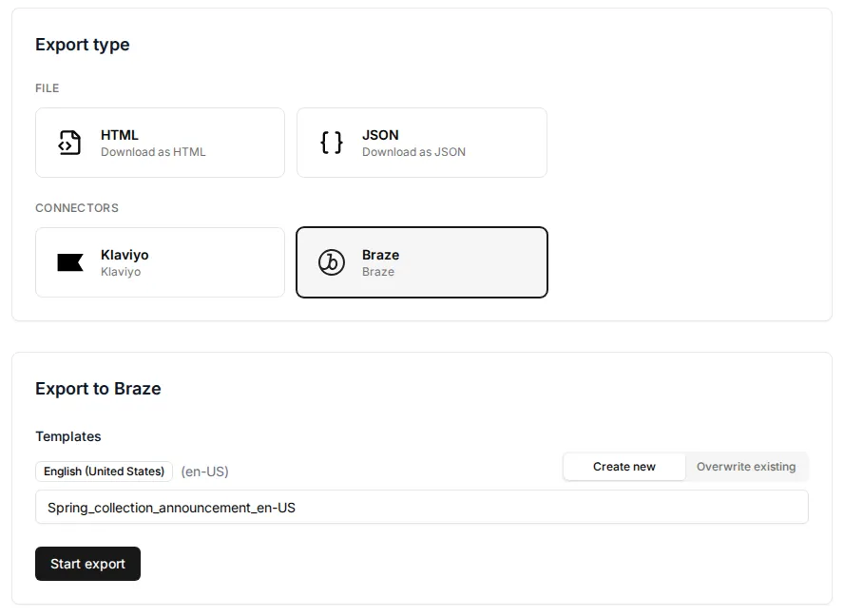Click the HTML file code icon
Image resolution: width=844 pixels, height=616 pixels.
69,143
